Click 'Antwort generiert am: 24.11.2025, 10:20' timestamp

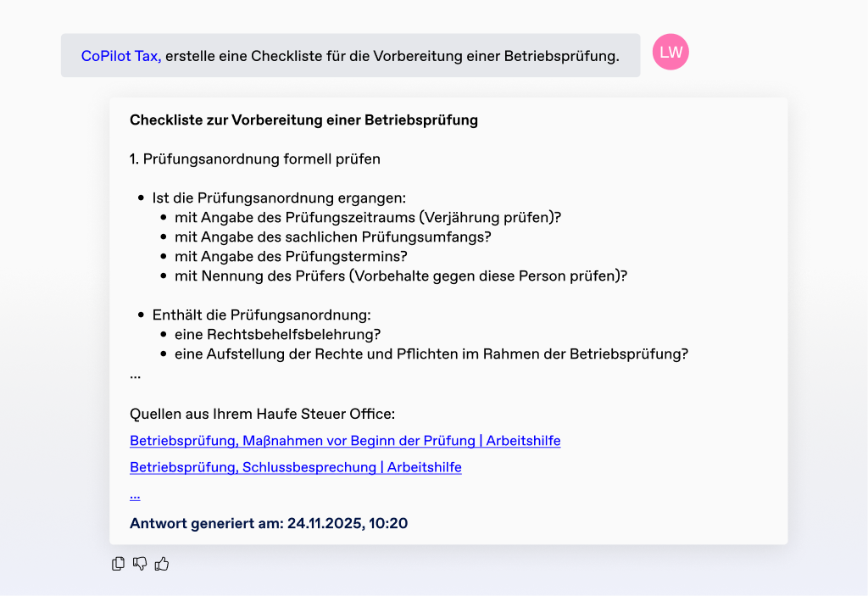[269, 523]
